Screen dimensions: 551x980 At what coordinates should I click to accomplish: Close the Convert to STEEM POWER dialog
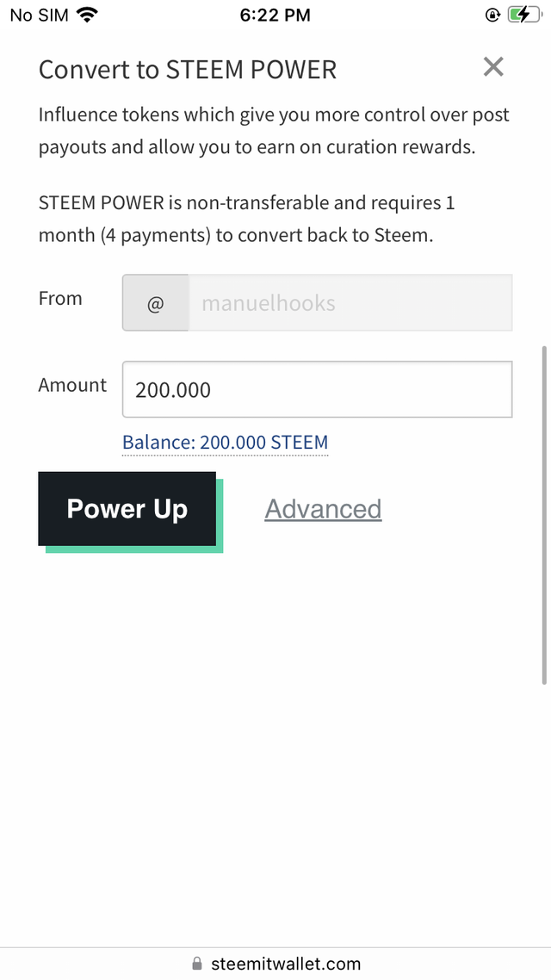tap(493, 67)
